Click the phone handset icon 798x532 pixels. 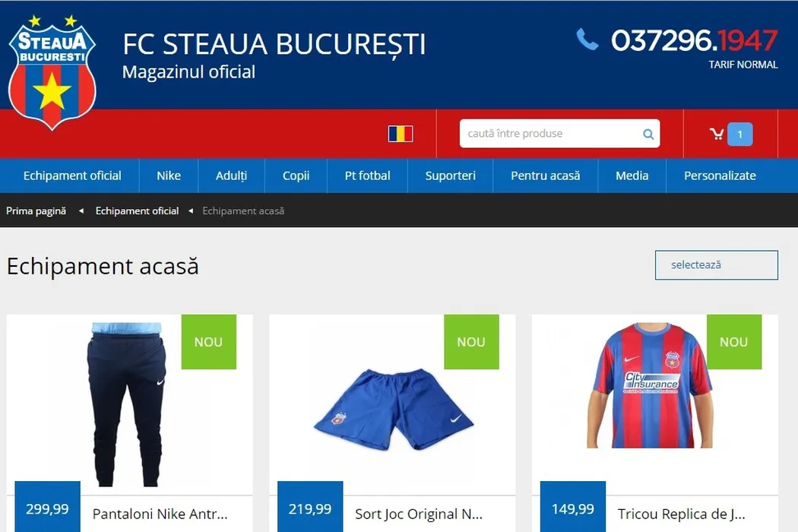[x=587, y=40]
